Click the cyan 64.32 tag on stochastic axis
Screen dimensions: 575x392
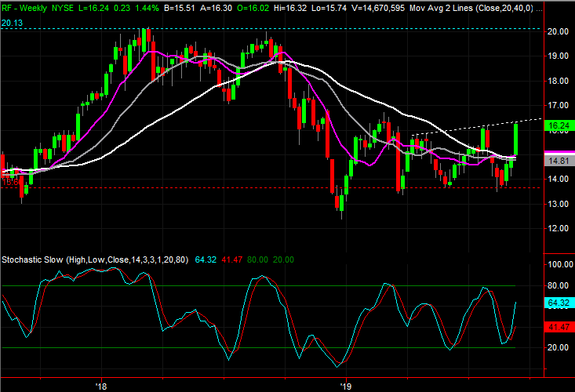click(559, 303)
